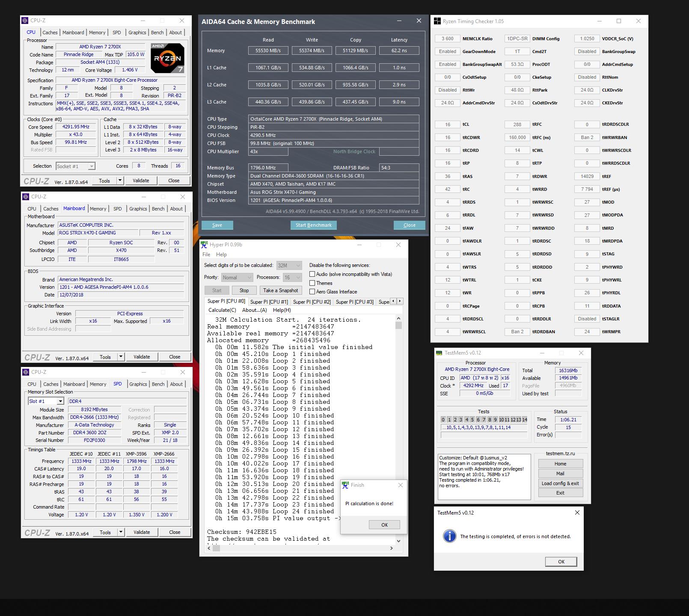
Task: Click OK in TestMem5 completion dialog
Action: click(561, 562)
